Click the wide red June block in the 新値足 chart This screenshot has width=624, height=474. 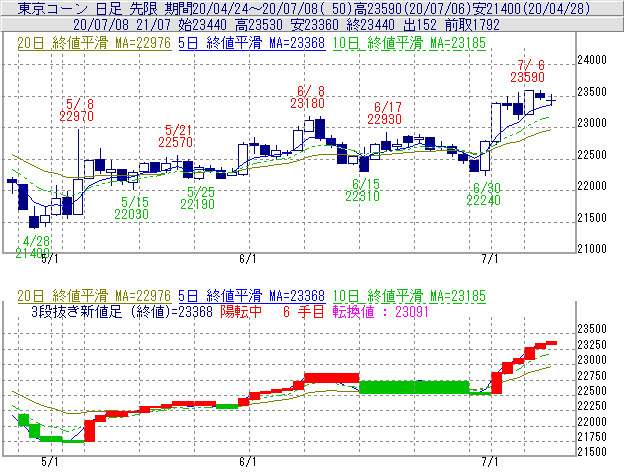[332, 378]
